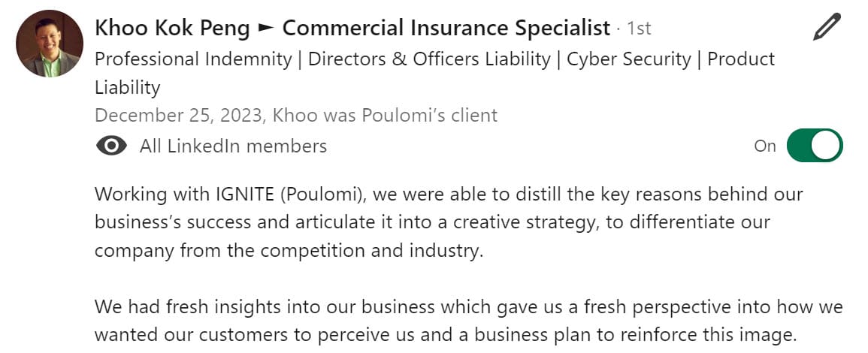
Task: Toggle the recommendation visibility switch off
Action: click(815, 146)
